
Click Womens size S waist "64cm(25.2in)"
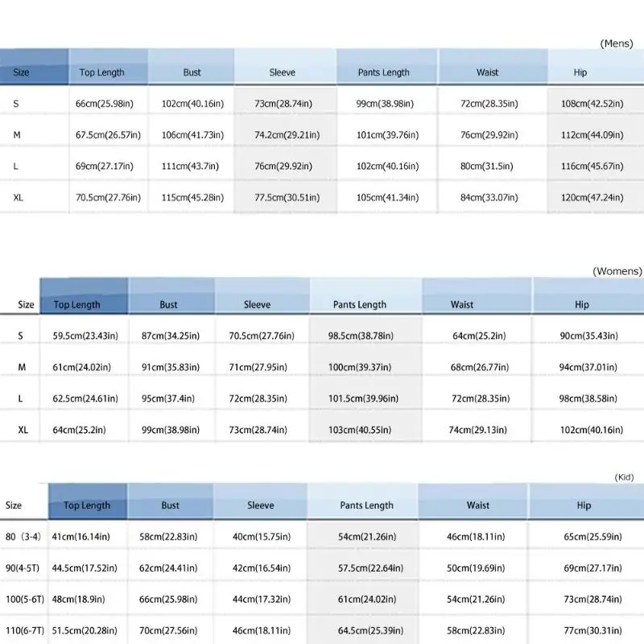point(479,336)
